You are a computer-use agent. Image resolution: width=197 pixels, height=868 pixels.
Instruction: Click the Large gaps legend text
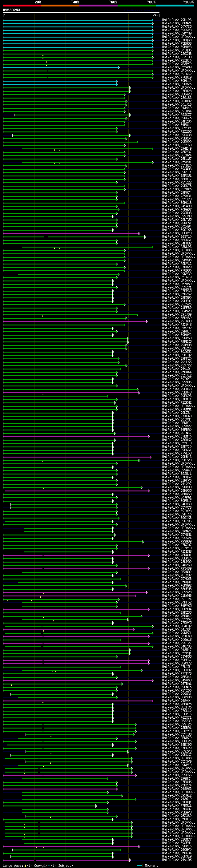pyautogui.click(x=38, y=866)
